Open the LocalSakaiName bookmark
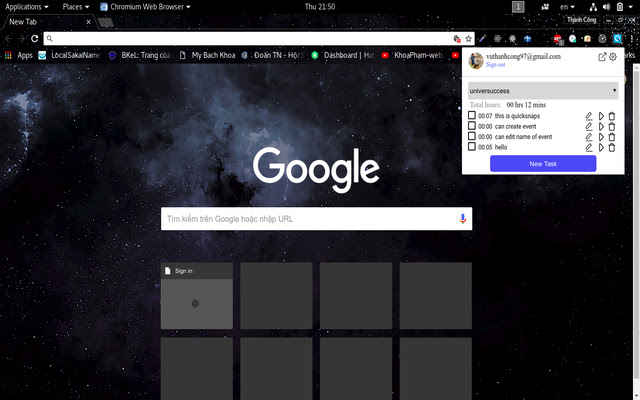The width and height of the screenshot is (640, 400). pos(69,55)
